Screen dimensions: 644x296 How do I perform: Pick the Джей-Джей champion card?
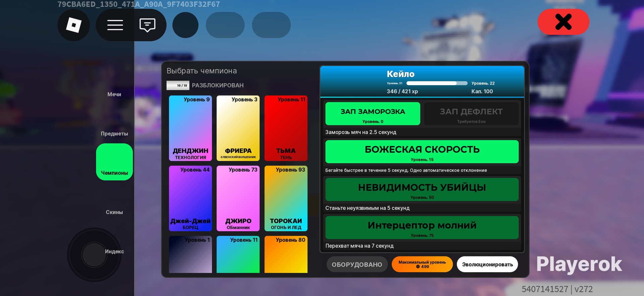pyautogui.click(x=191, y=198)
